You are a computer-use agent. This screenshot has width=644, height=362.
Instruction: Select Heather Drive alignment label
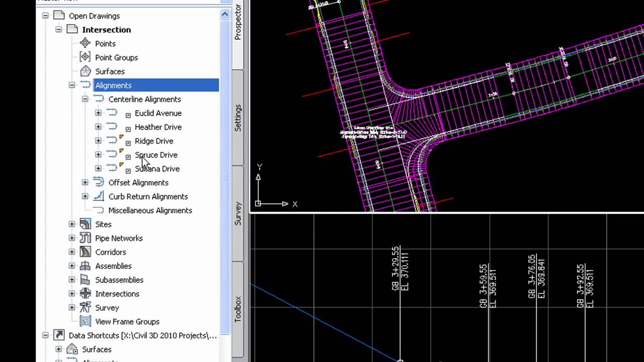(158, 127)
